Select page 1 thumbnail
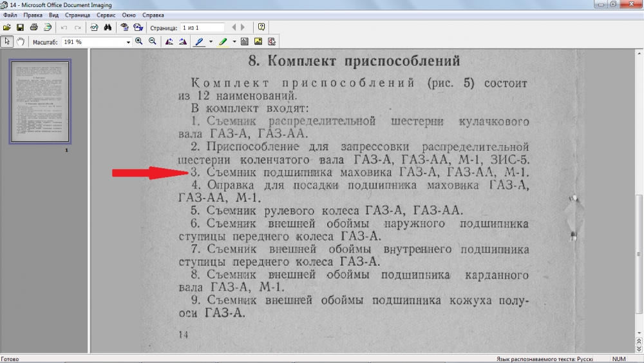The width and height of the screenshot is (644, 363). (x=40, y=101)
